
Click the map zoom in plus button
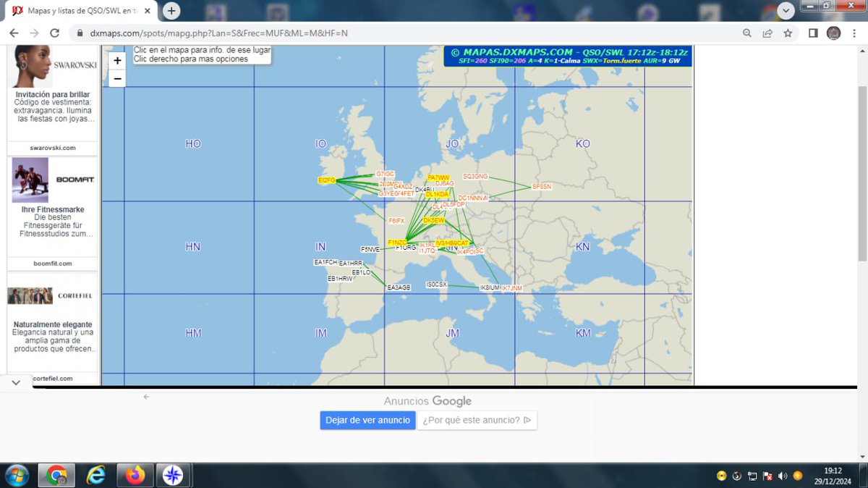(x=117, y=61)
